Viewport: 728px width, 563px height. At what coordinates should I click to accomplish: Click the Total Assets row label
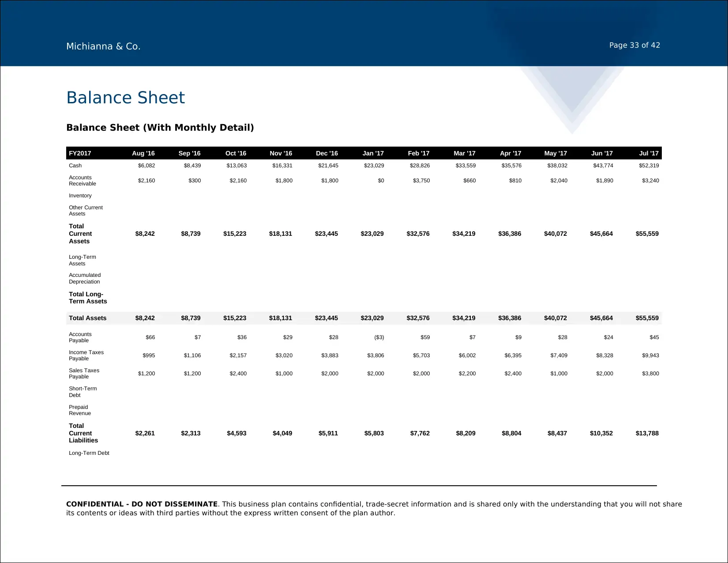tap(87, 318)
